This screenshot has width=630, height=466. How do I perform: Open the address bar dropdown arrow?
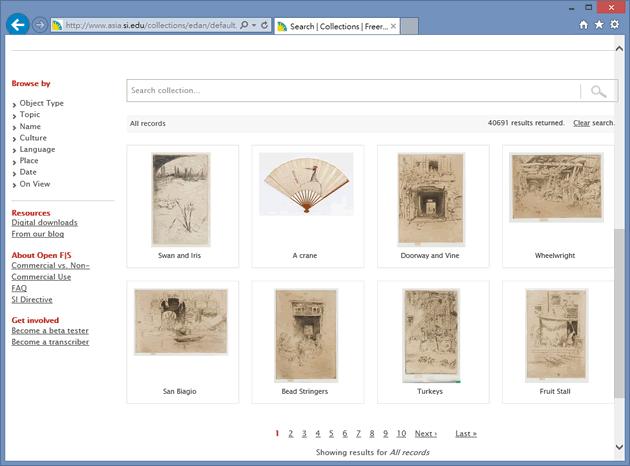253,25
